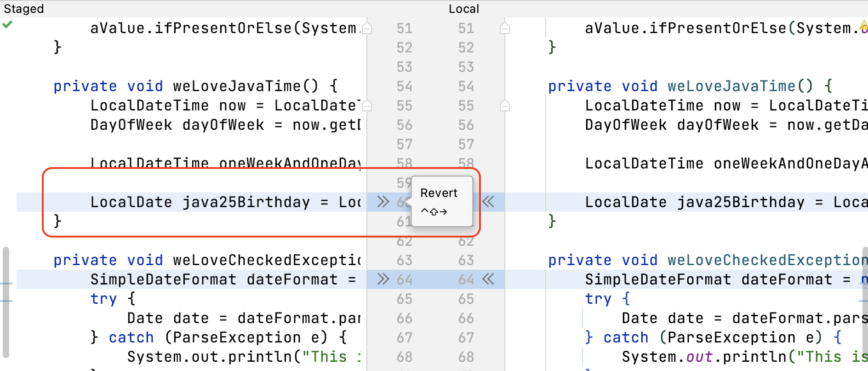Click Staged-side line number 54 in gutter
This screenshot has height=371, width=868.
coord(405,86)
